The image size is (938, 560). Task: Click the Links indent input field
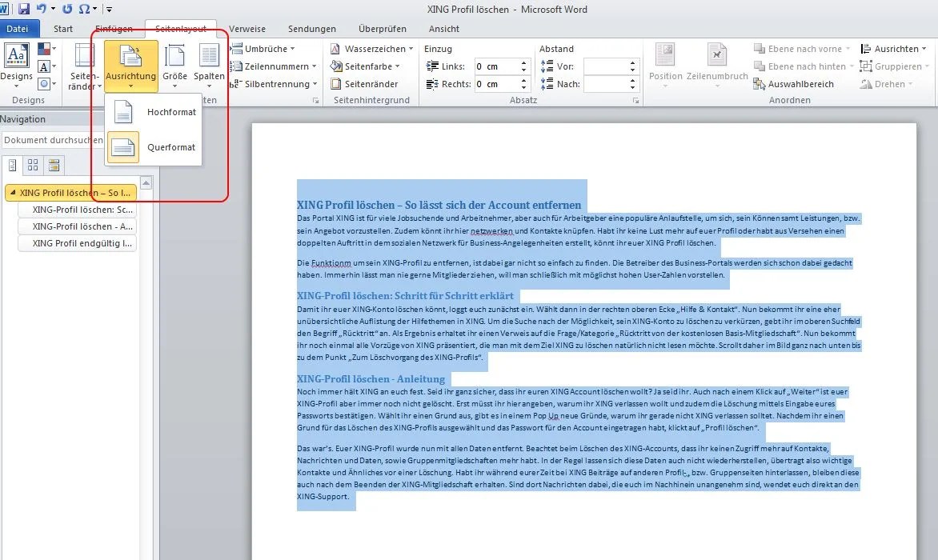[x=496, y=66]
